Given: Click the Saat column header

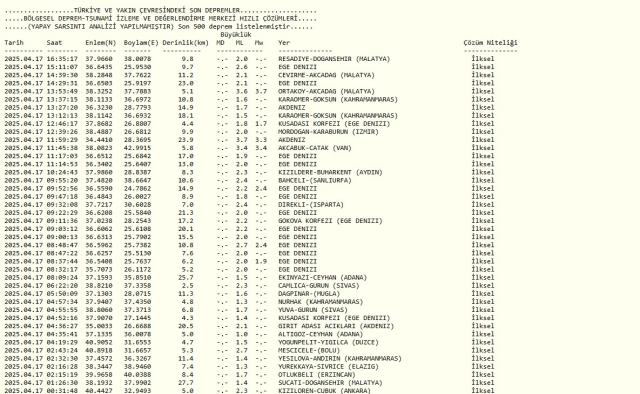Looking at the screenshot, I should point(54,42).
